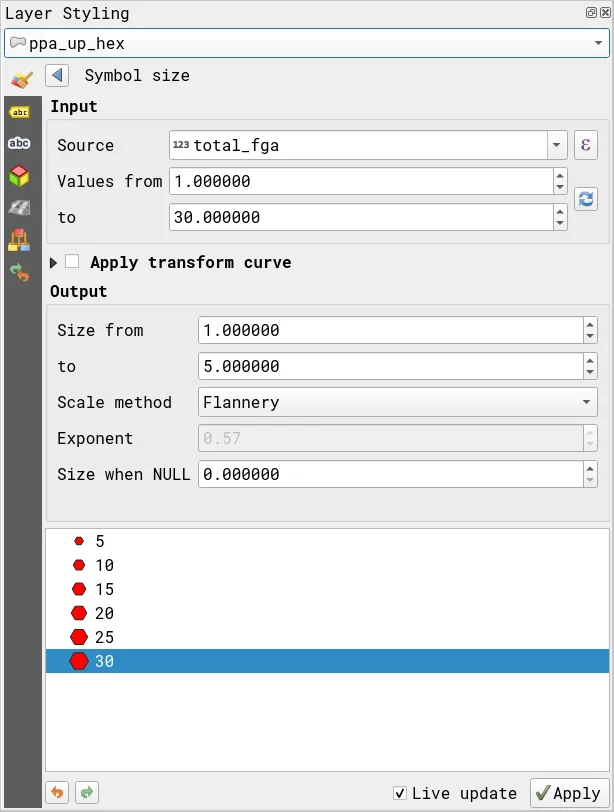Select the legend row labeled 25
Viewport: 614px width, 812px height.
tap(327, 637)
